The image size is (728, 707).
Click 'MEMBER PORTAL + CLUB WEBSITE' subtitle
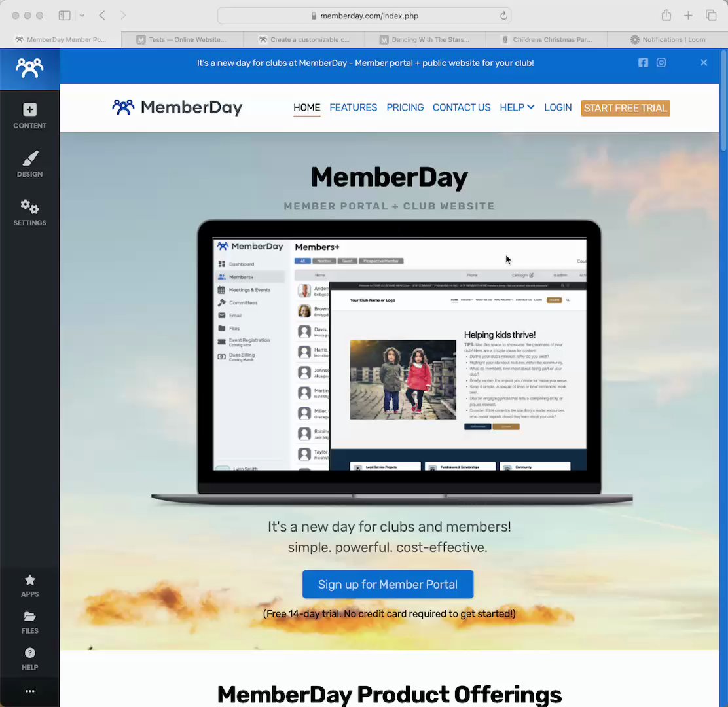(389, 206)
